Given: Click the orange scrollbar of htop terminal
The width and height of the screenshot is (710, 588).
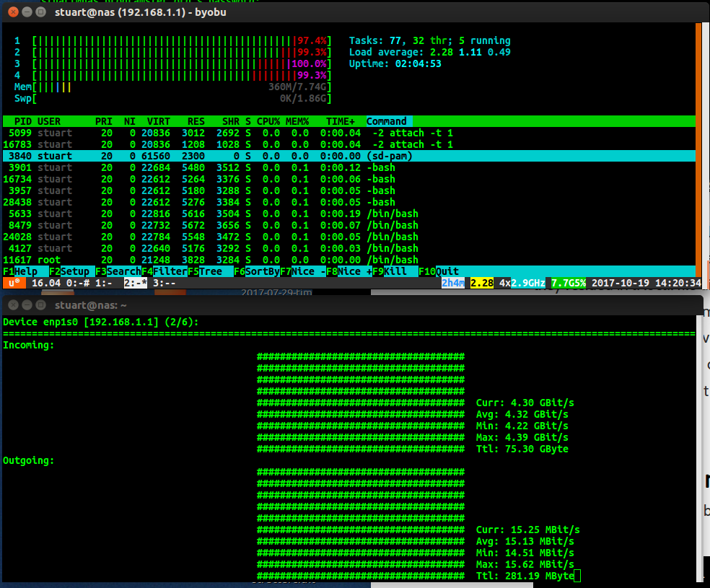Looking at the screenshot, I should (x=698, y=144).
